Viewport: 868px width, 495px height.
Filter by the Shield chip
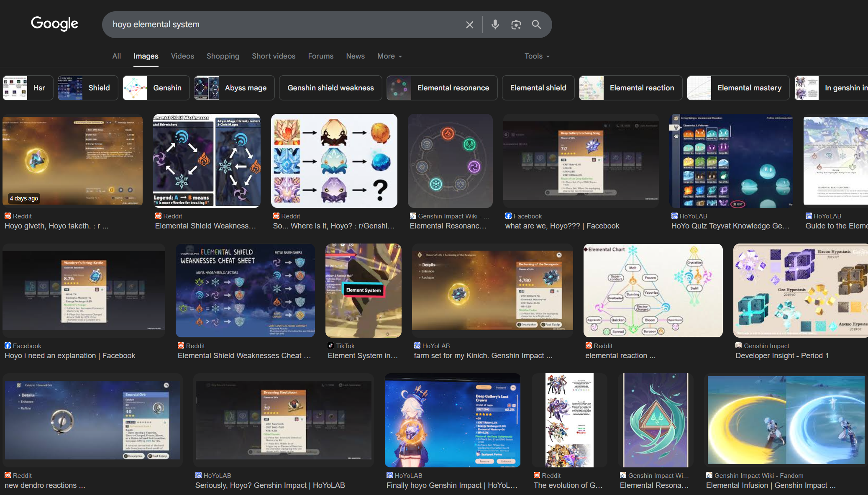pyautogui.click(x=88, y=88)
